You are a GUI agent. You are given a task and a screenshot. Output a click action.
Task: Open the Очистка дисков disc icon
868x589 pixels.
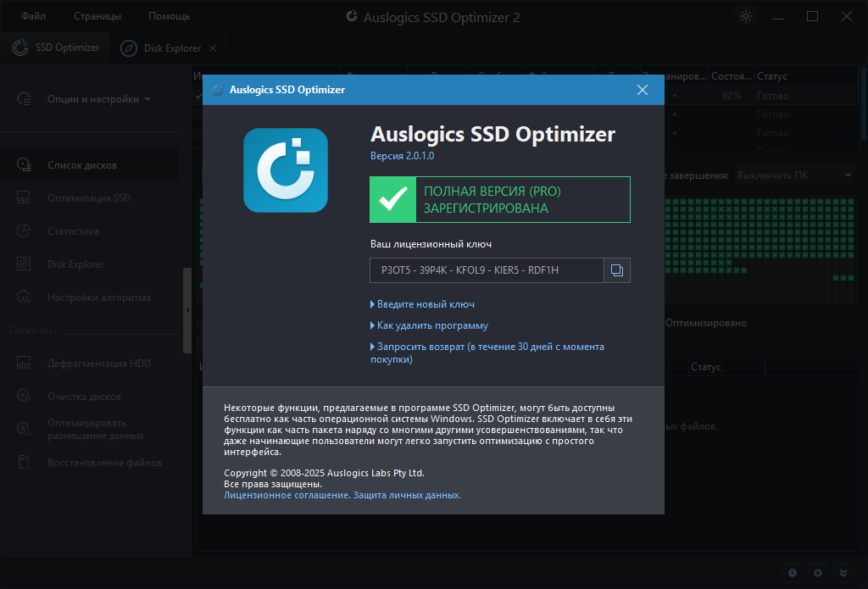point(24,397)
